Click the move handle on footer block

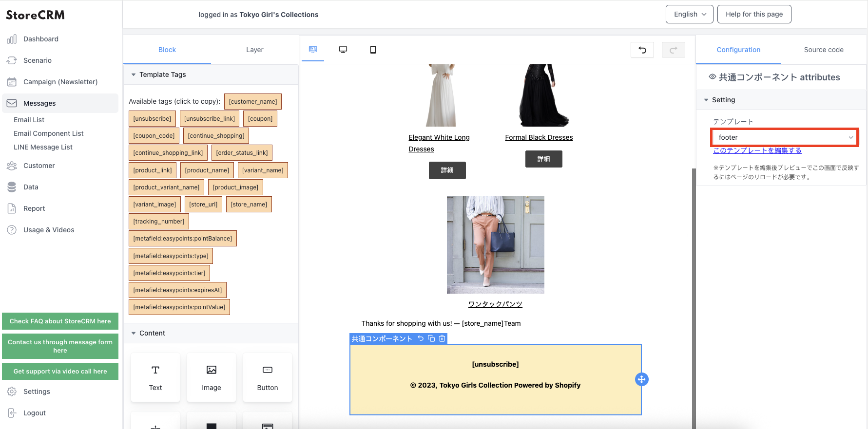click(x=642, y=379)
